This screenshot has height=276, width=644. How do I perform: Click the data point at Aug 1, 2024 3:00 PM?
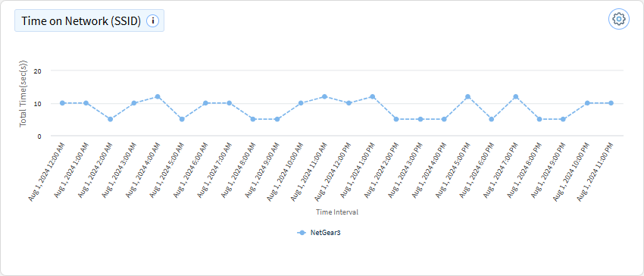coord(420,119)
